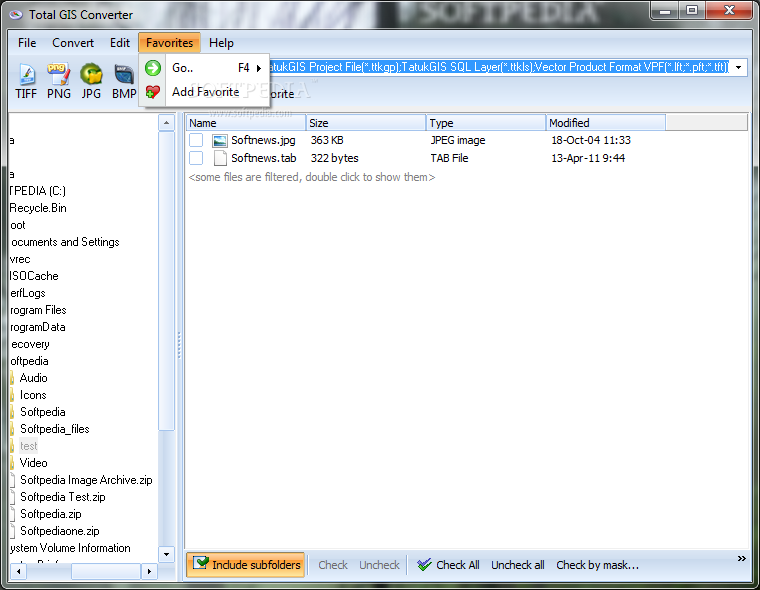
Task: Sort files by Size column header
Action: pos(366,123)
